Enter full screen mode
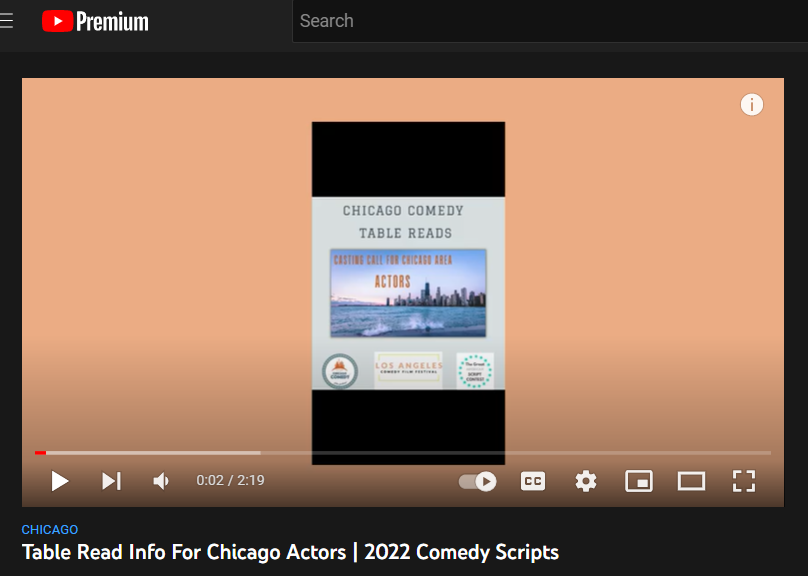The image size is (808, 576). [744, 481]
